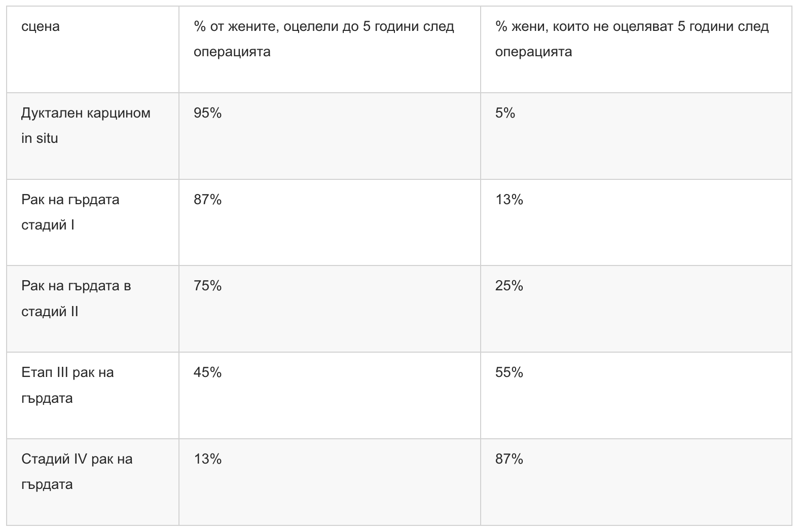Screen dimensions: 798x532
Task: Click the 75% survival value
Action: (207, 286)
